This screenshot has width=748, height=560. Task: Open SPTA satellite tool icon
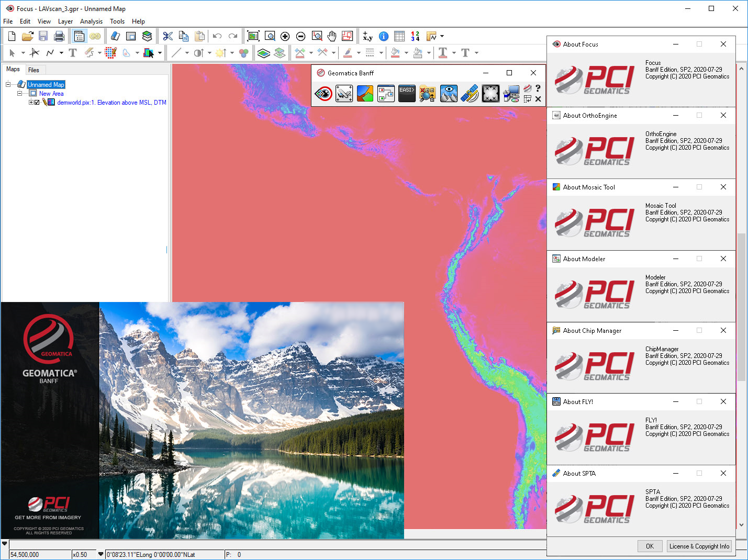470,94
